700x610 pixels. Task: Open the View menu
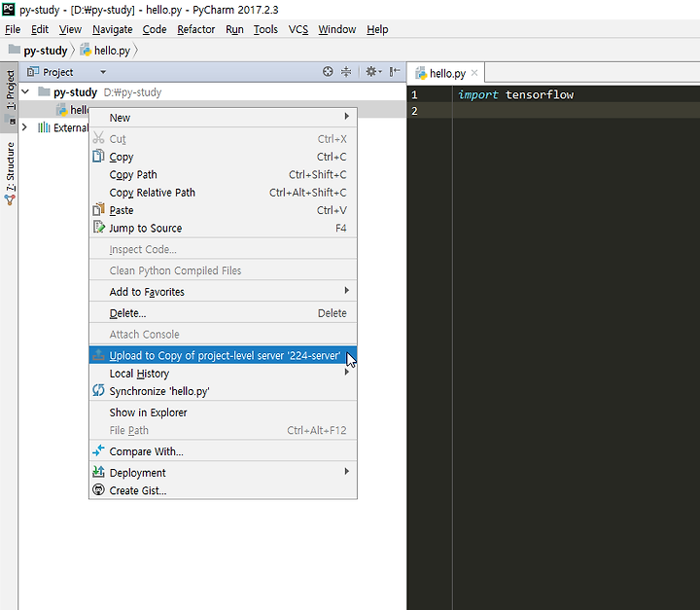70,29
